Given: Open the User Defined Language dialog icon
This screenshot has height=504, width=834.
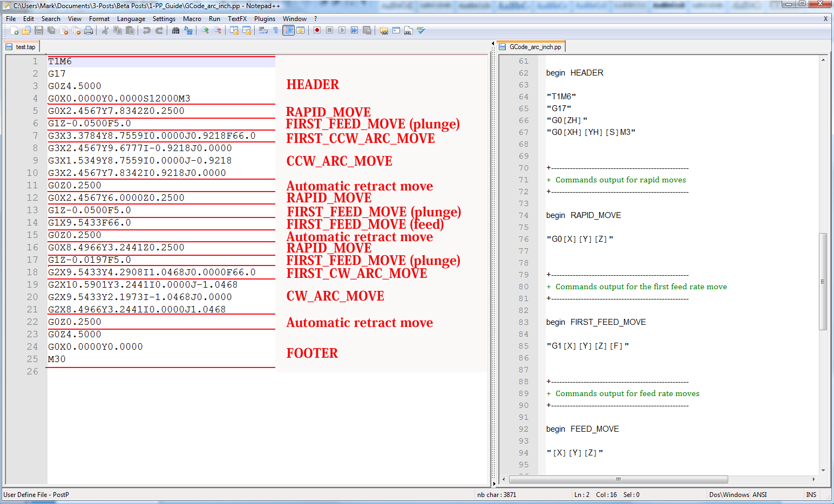Looking at the screenshot, I should pos(301,30).
